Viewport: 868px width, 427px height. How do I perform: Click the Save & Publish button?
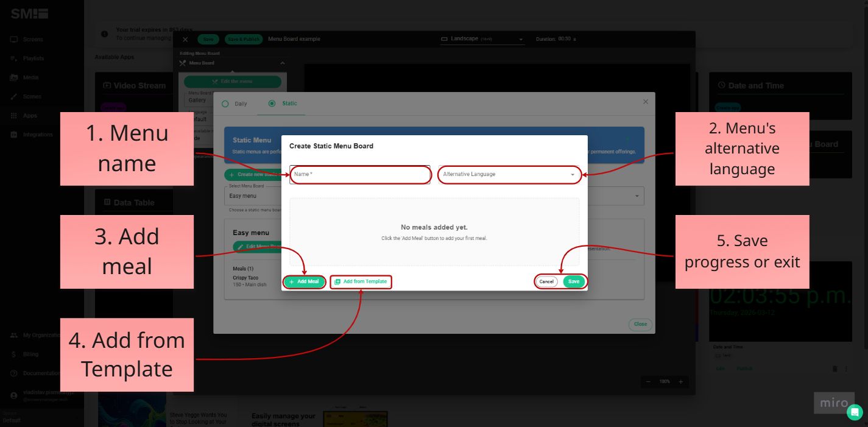coord(243,39)
